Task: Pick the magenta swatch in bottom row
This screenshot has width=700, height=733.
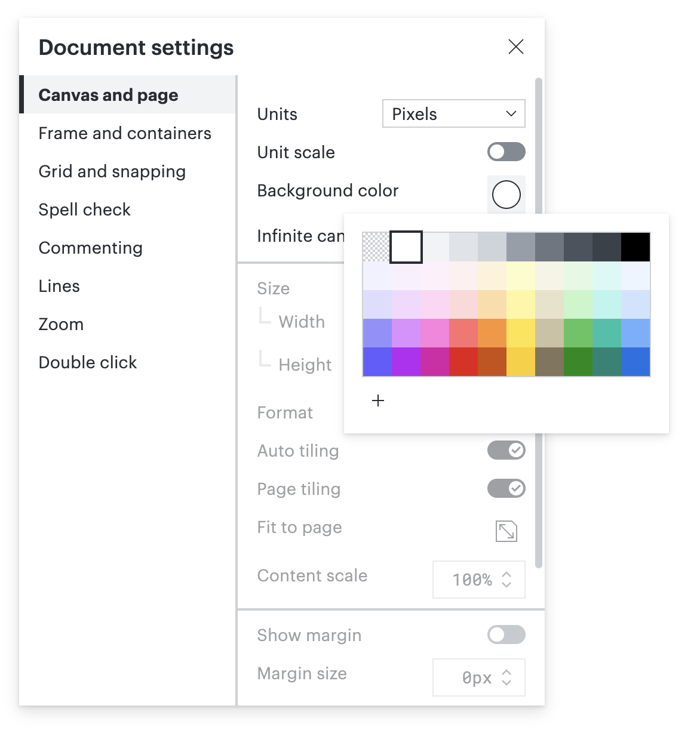Action: 435,362
